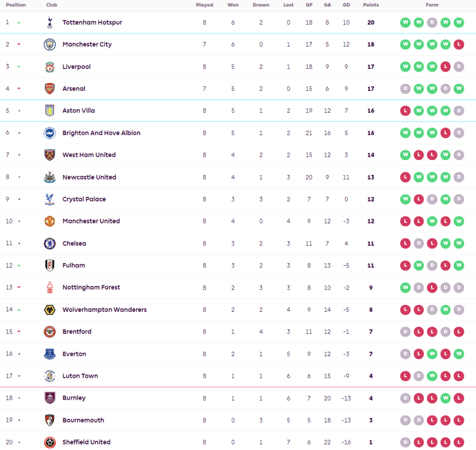The width and height of the screenshot is (476, 450).
Task: Click the Tottenham Hotspur club crest
Action: [x=50, y=22]
